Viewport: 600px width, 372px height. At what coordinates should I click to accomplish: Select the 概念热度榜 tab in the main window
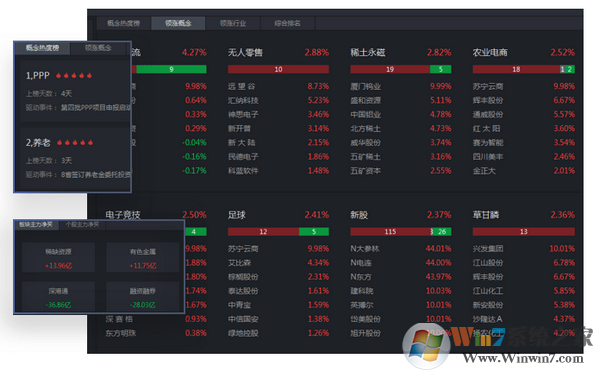(x=124, y=23)
